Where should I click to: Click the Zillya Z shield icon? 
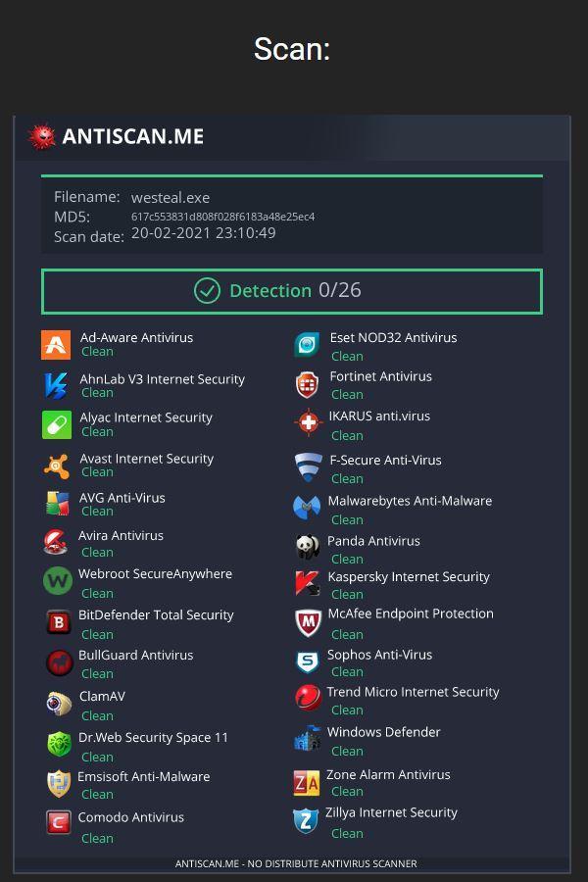pyautogui.click(x=306, y=820)
